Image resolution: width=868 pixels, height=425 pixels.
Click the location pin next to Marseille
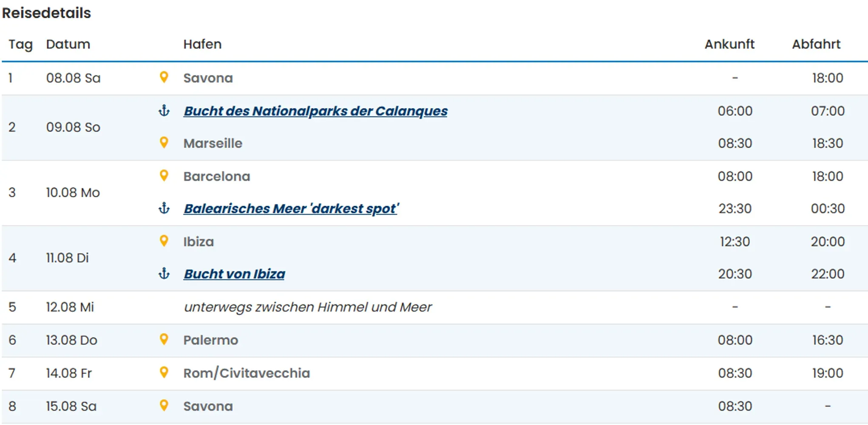pyautogui.click(x=164, y=143)
